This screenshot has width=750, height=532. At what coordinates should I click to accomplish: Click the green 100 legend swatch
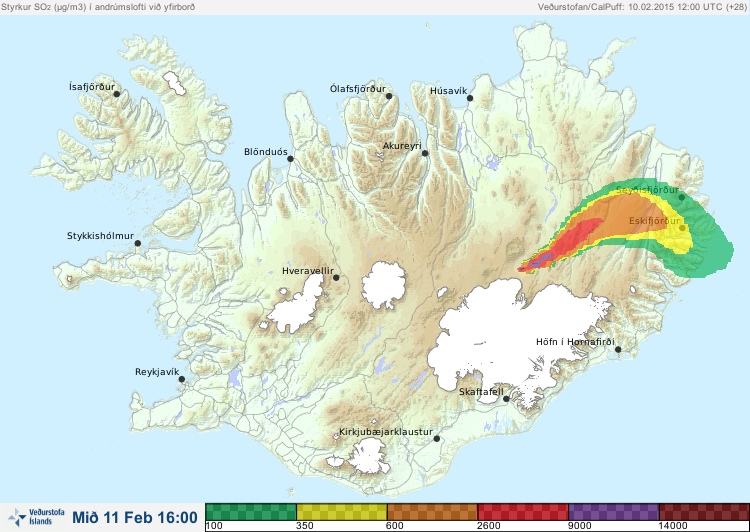[x=251, y=511]
